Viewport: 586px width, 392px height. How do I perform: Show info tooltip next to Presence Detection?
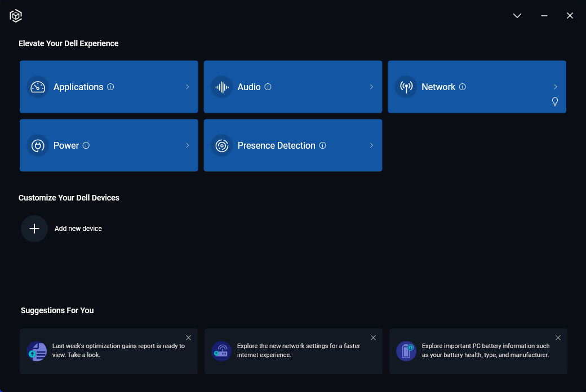coord(322,145)
